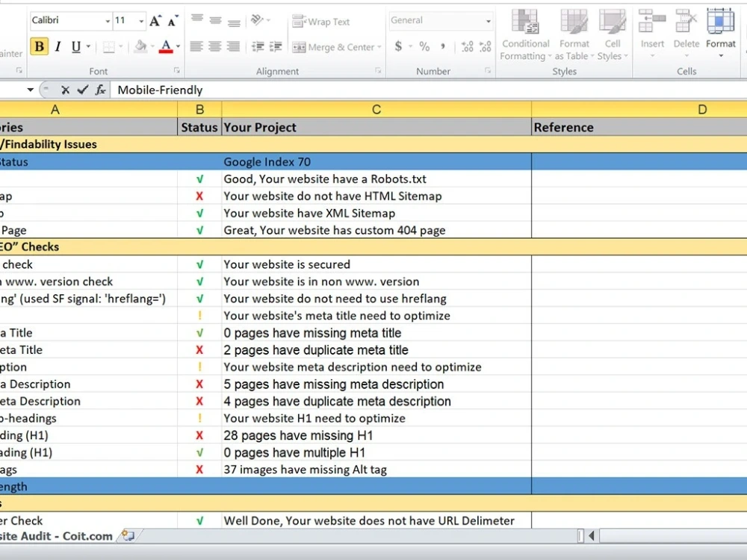747x560 pixels.
Task: Center text horizontally
Action: pos(215,46)
